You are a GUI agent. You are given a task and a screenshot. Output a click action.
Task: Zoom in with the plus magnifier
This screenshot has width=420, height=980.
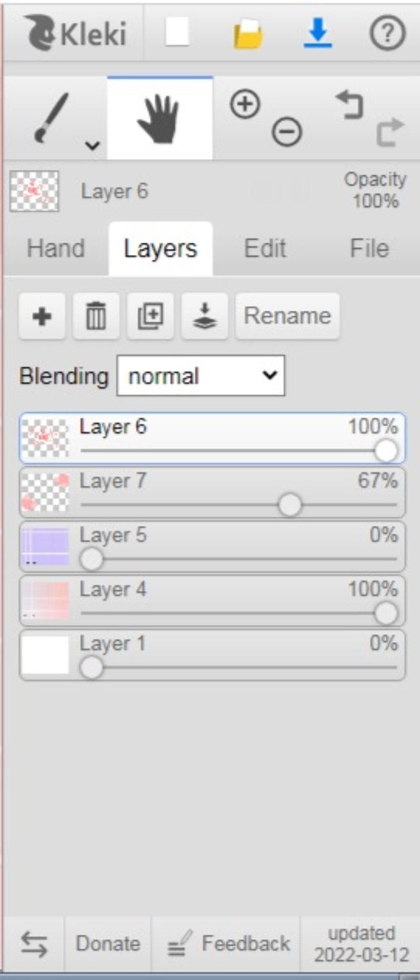pos(245,105)
